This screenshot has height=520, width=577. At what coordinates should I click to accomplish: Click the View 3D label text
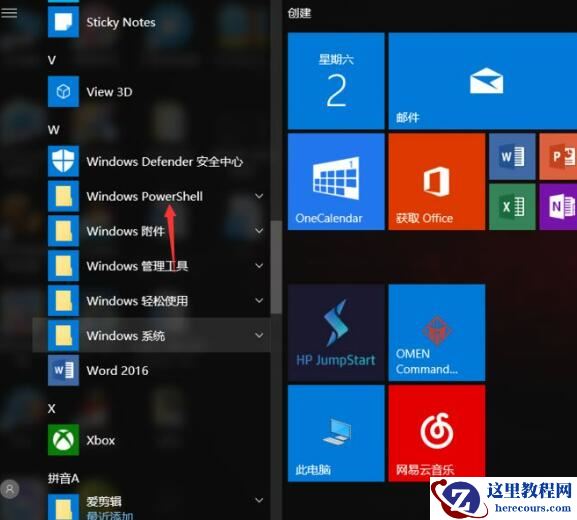109,92
